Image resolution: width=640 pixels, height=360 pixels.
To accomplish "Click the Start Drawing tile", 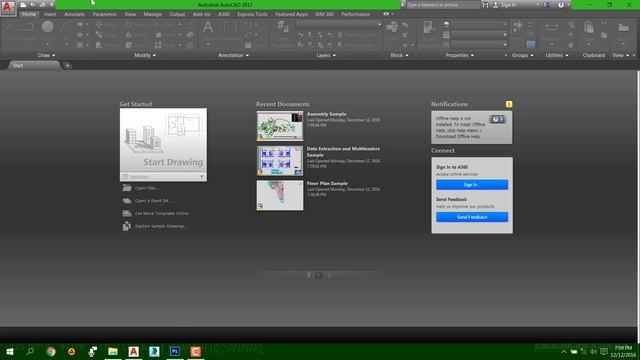I will pyautogui.click(x=163, y=140).
